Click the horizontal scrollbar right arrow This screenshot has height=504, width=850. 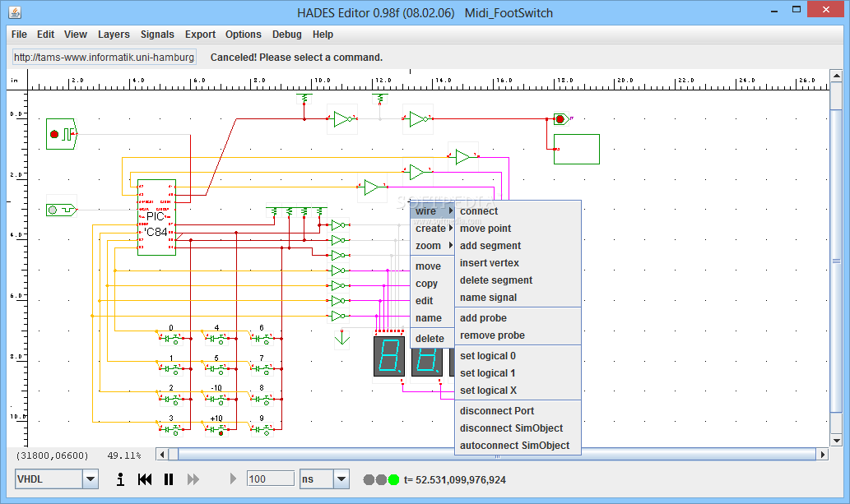[x=823, y=454]
